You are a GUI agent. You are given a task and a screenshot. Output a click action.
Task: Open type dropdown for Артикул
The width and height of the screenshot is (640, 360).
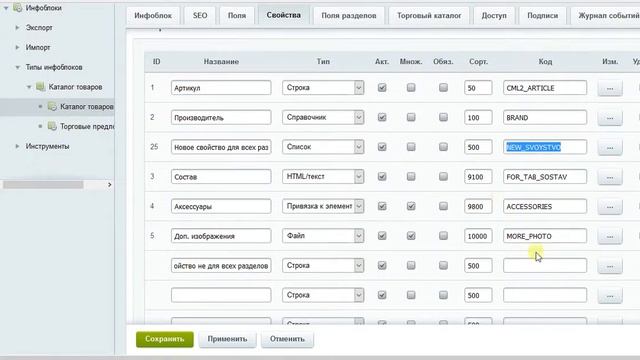tap(323, 88)
